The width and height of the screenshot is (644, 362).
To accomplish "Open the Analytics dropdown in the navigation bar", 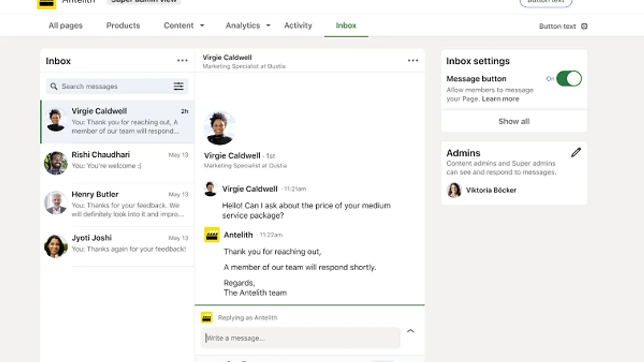I will tap(248, 25).
